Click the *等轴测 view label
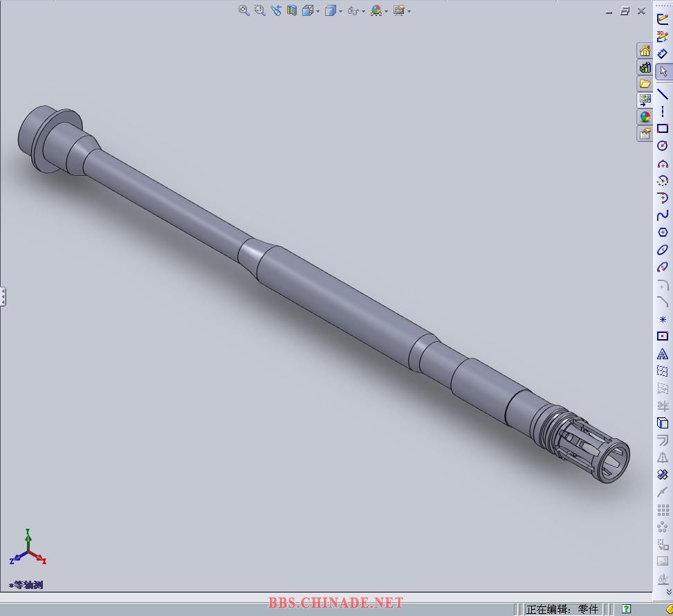673x616 pixels. pos(26,585)
